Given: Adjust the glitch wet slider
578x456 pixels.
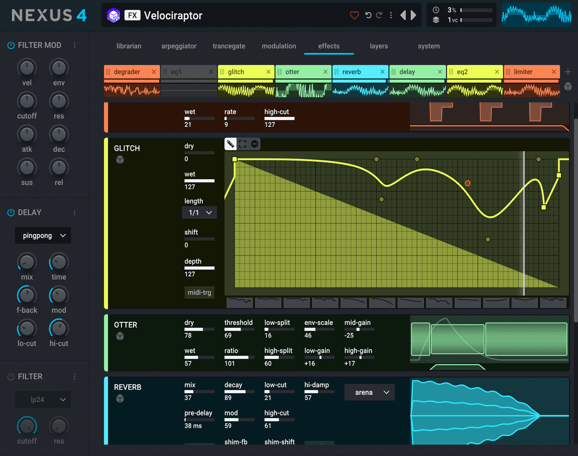Looking at the screenshot, I should (x=199, y=181).
